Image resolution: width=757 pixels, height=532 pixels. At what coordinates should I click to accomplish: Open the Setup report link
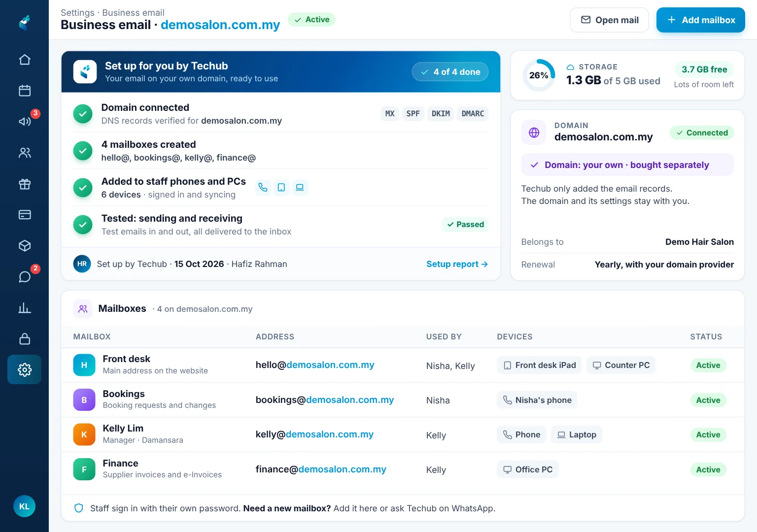[x=457, y=264]
